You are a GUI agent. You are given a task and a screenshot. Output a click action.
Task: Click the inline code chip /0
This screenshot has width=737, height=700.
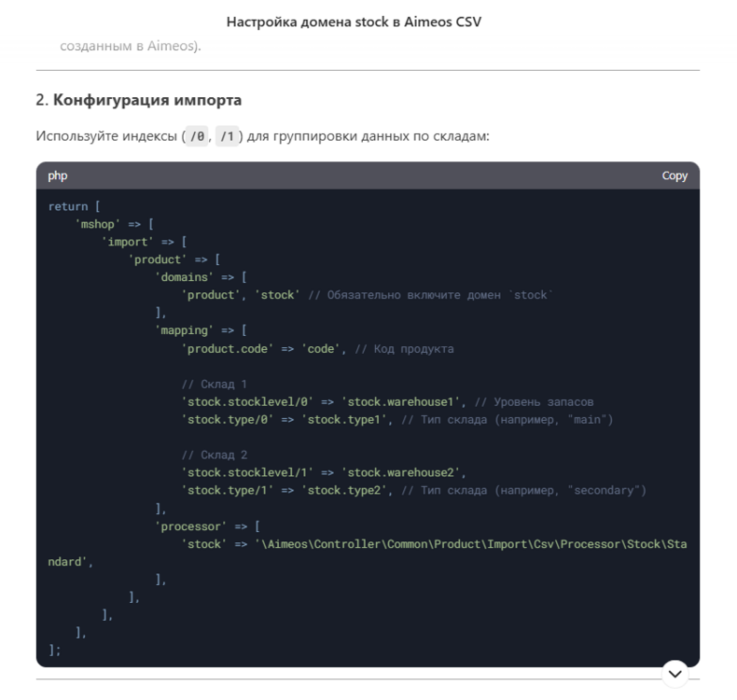(x=197, y=136)
